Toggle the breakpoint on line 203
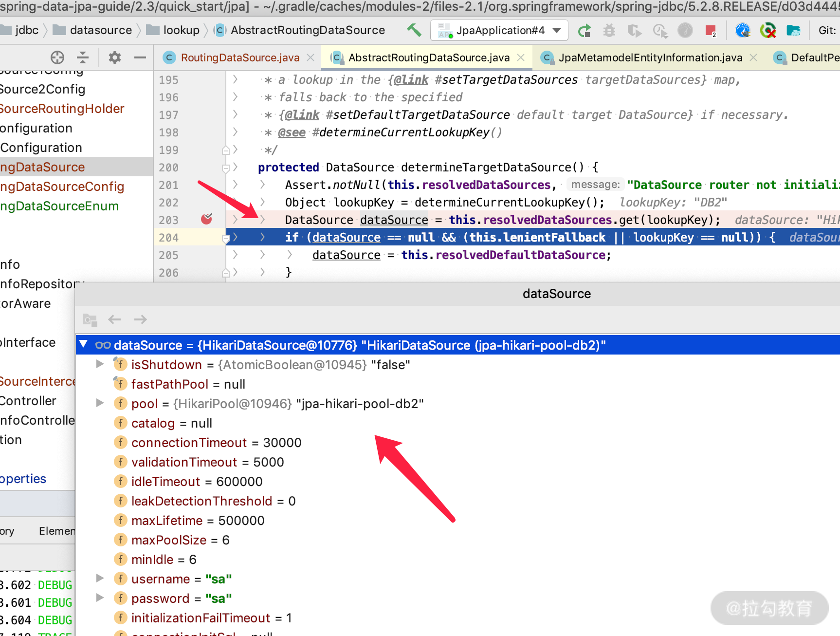This screenshot has width=840, height=636. [x=206, y=219]
